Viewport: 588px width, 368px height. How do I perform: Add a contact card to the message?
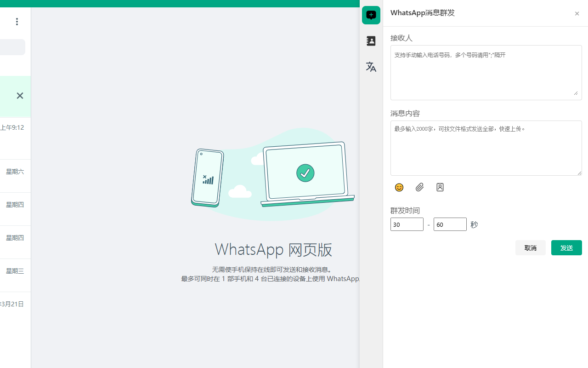(x=440, y=187)
